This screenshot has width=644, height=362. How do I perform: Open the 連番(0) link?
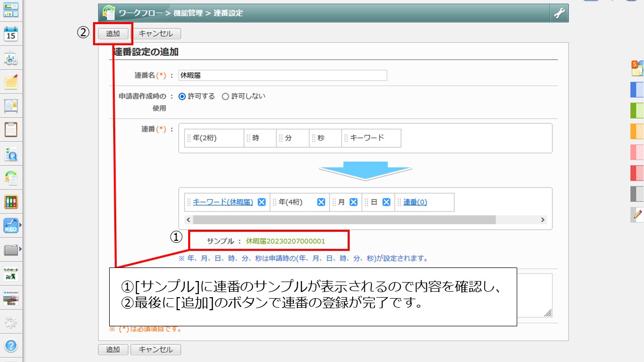(x=415, y=202)
